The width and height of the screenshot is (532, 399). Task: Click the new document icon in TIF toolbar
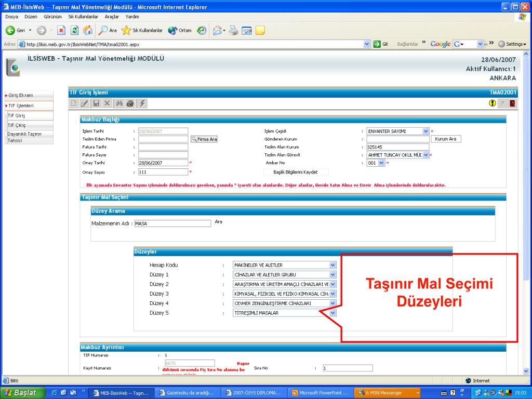tap(74, 103)
